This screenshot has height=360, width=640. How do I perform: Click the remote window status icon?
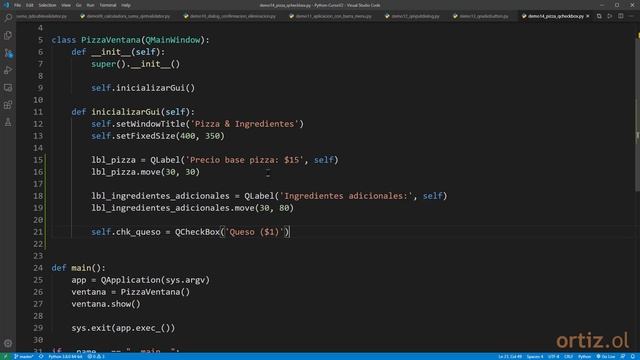pos(5,356)
